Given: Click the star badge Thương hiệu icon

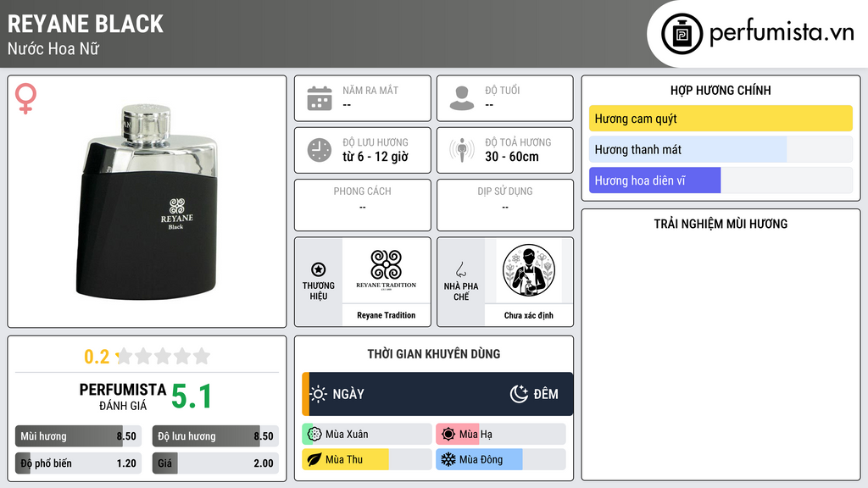Looking at the screenshot, I should pos(319,269).
